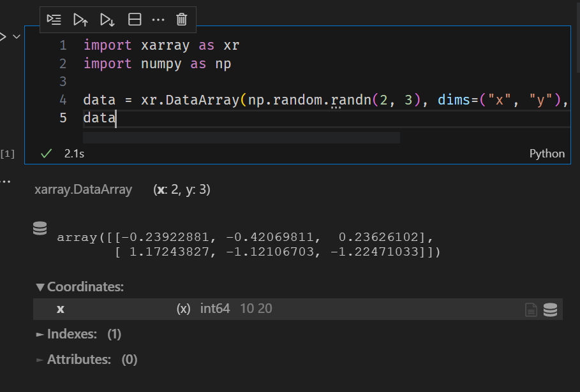
Task: Open the x coordinate in the data viewer
Action: (x=550, y=309)
